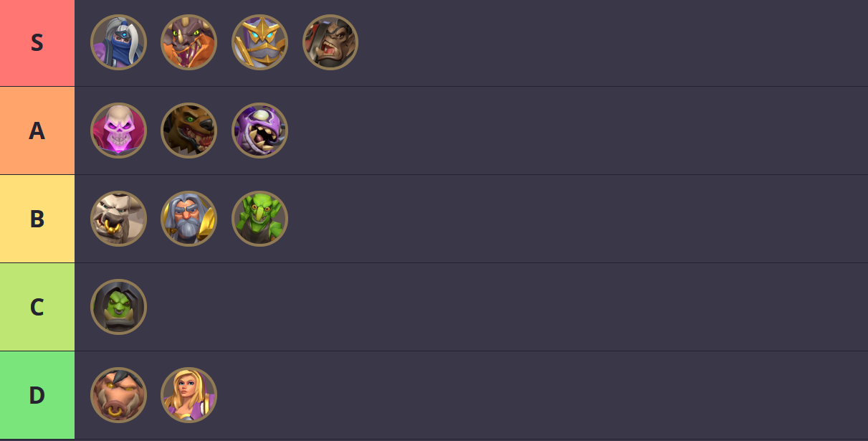
Task: Select the orange serpent dragon portrait
Action: tap(189, 42)
